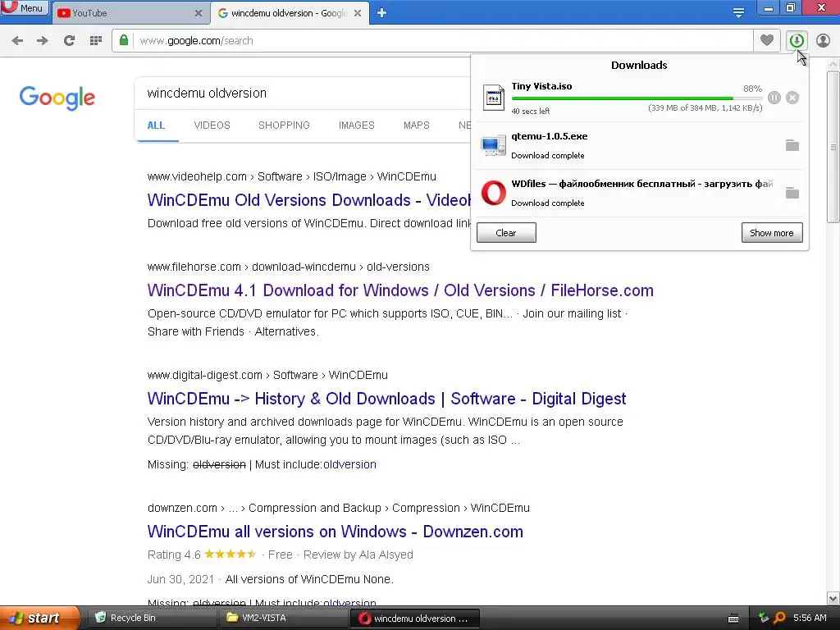Click the Tiny Vista.iso file icon
Screen dimensions: 840x630
click(493, 98)
